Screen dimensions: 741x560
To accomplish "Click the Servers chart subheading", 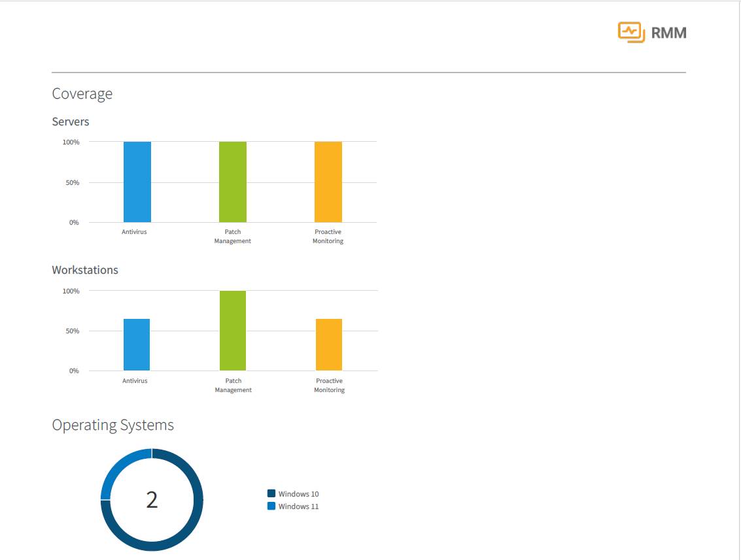I will (x=71, y=122).
